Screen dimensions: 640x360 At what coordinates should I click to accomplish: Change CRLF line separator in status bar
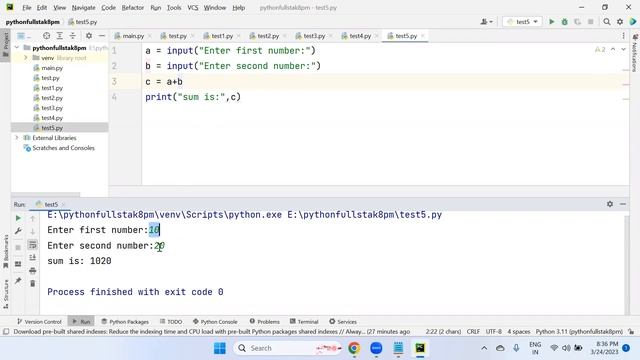click(x=473, y=331)
